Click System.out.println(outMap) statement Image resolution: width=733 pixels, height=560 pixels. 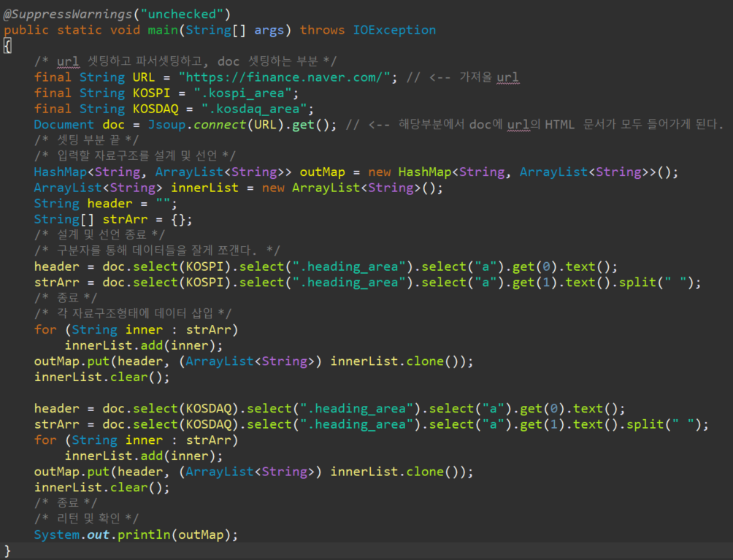coord(136,534)
